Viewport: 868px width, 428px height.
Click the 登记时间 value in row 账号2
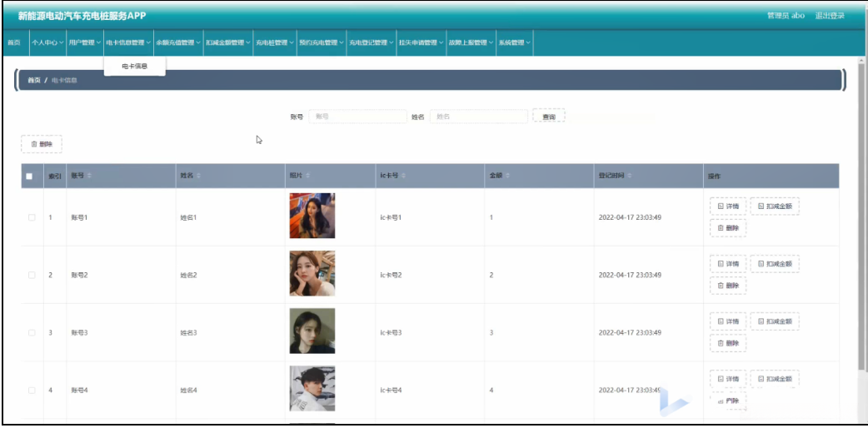[630, 275]
